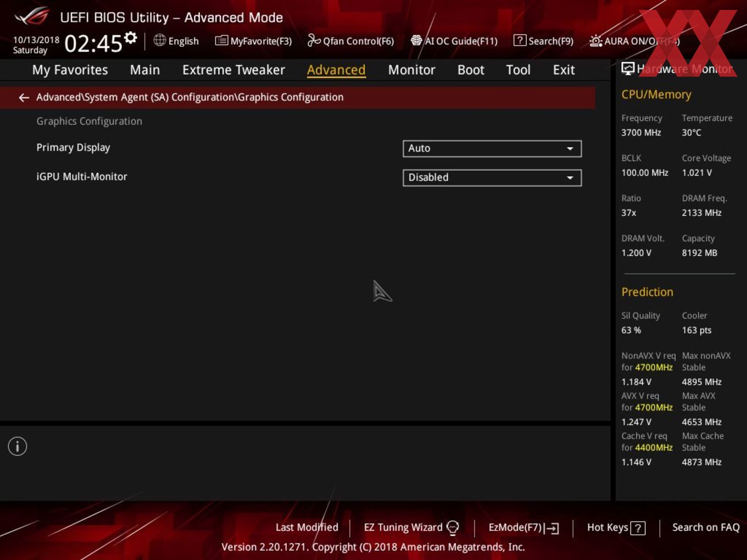Click Last Modified
Image resolution: width=747 pixels, height=560 pixels.
tap(306, 528)
